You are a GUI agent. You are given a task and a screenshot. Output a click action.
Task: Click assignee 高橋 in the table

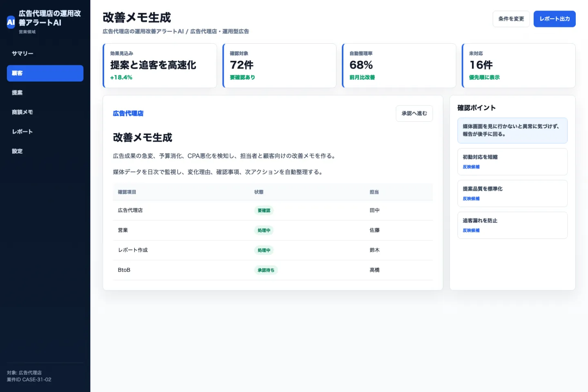374,270
